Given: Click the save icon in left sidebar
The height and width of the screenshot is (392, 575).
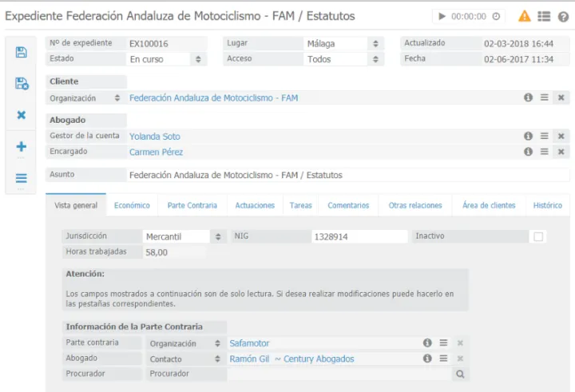Looking at the screenshot, I should tap(22, 53).
